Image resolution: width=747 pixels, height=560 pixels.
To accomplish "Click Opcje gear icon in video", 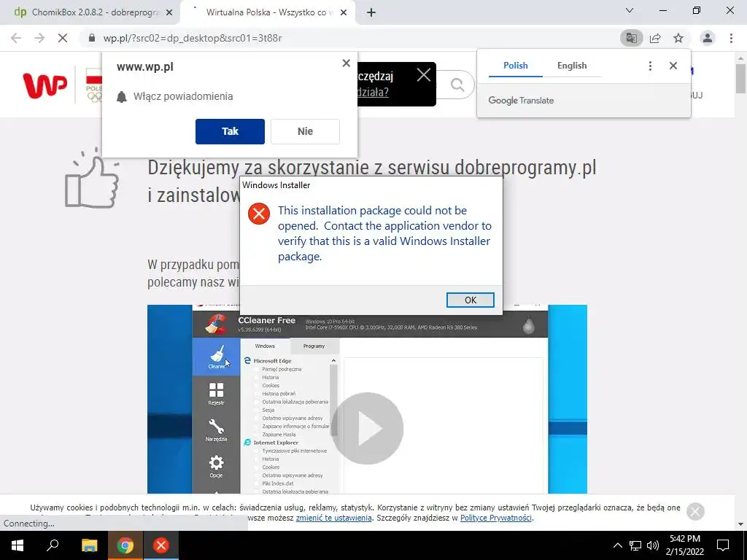I will pyautogui.click(x=216, y=466).
